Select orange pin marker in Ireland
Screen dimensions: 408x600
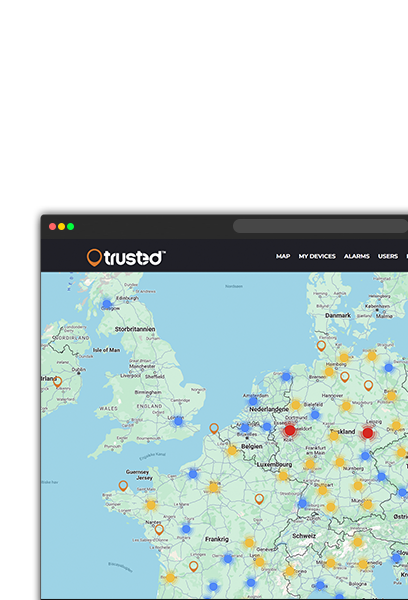tap(57, 382)
